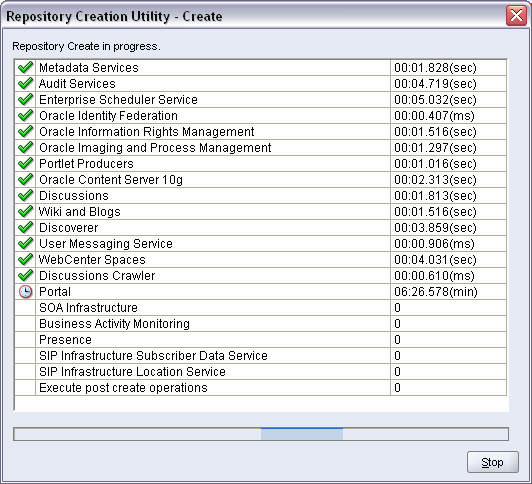Click the checkmark next to the Discussions row
The height and width of the screenshot is (484, 532).
click(x=25, y=195)
